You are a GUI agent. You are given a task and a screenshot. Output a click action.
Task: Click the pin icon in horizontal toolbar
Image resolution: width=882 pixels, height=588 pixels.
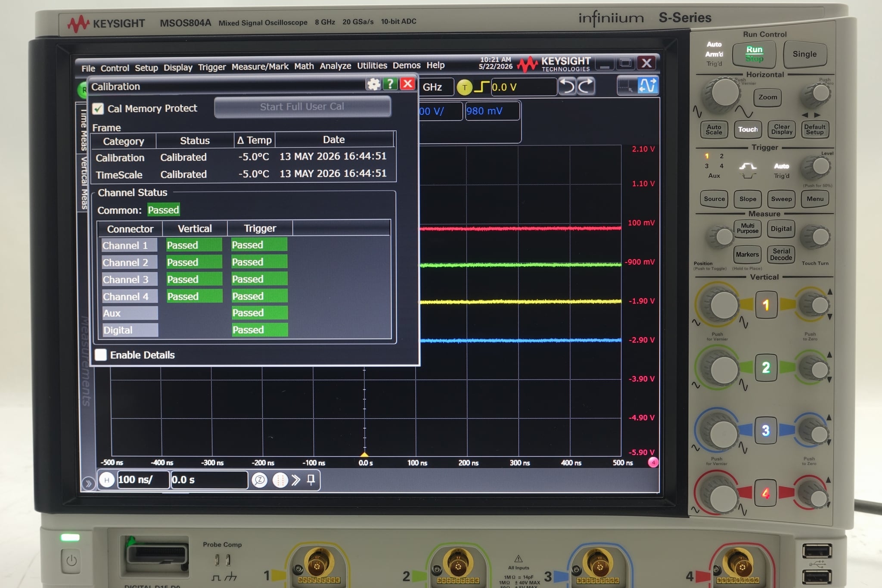tap(311, 479)
